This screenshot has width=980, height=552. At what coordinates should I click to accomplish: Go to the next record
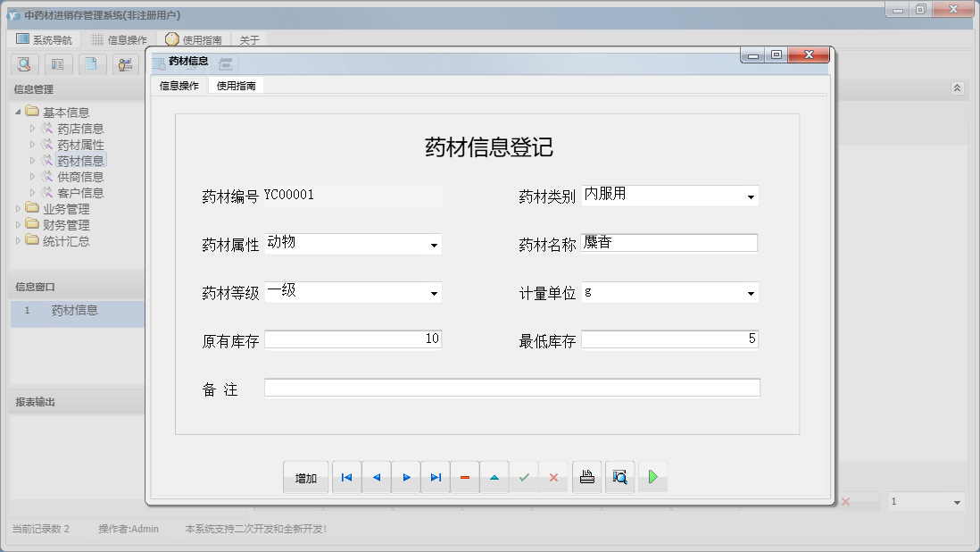tap(406, 477)
